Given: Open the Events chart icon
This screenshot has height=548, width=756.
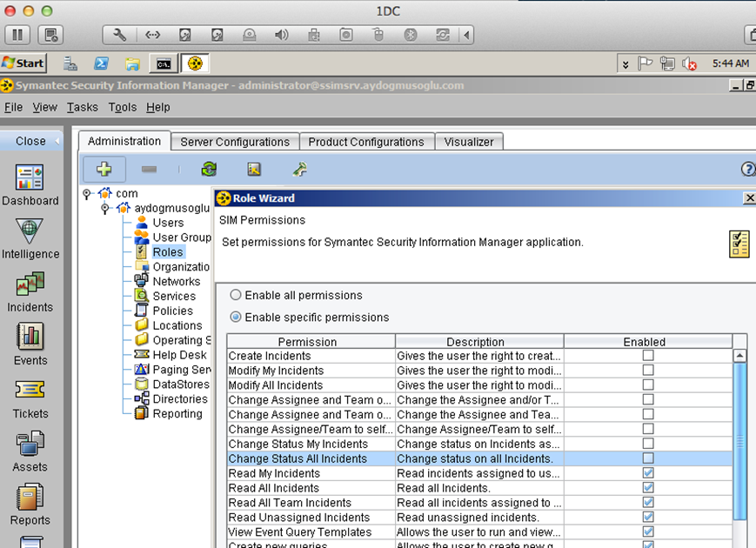Looking at the screenshot, I should click(30, 336).
